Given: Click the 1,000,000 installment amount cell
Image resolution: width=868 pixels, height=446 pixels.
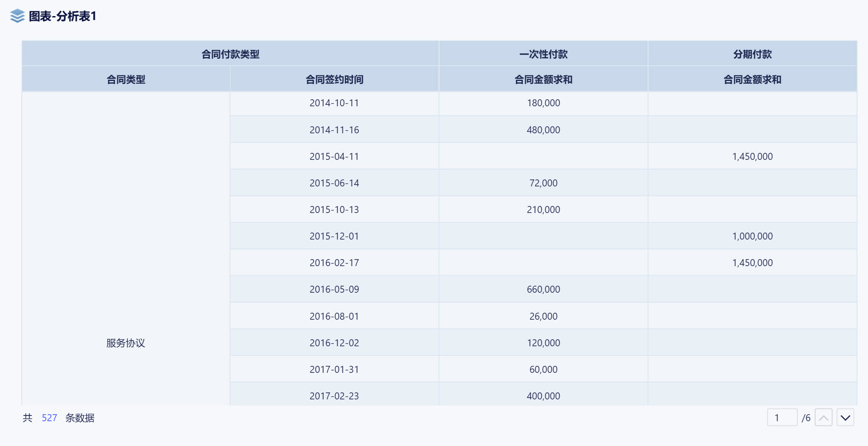Looking at the screenshot, I should pos(752,236).
